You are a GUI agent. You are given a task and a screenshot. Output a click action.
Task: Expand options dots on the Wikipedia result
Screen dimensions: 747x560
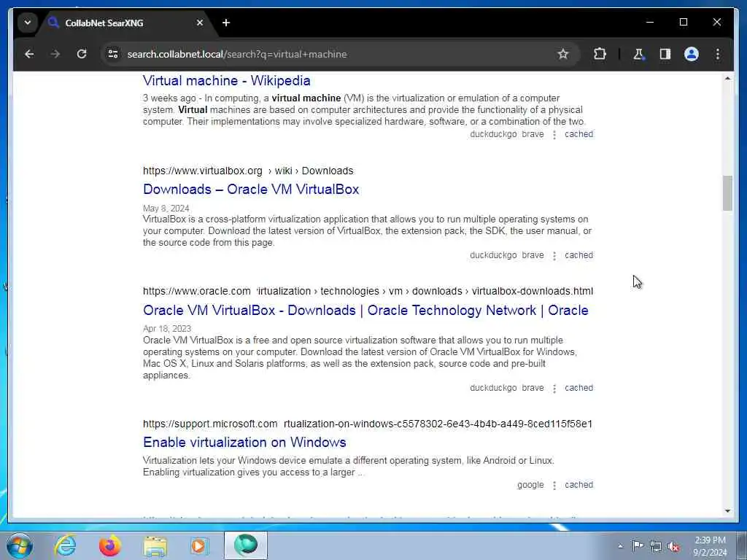click(x=554, y=135)
